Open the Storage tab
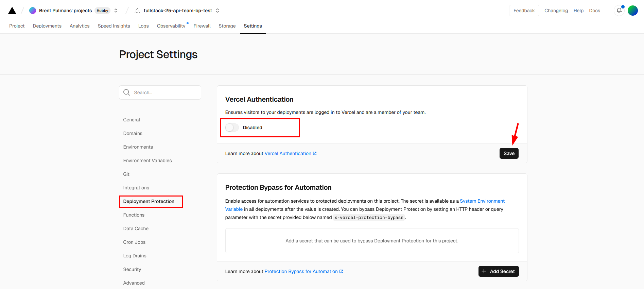The height and width of the screenshot is (289, 644). [x=227, y=26]
